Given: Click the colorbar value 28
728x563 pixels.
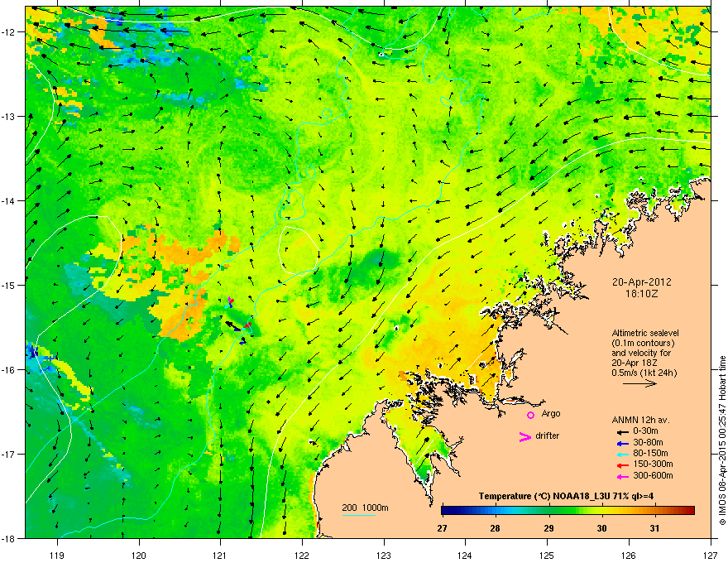Looking at the screenshot, I should (496, 528).
